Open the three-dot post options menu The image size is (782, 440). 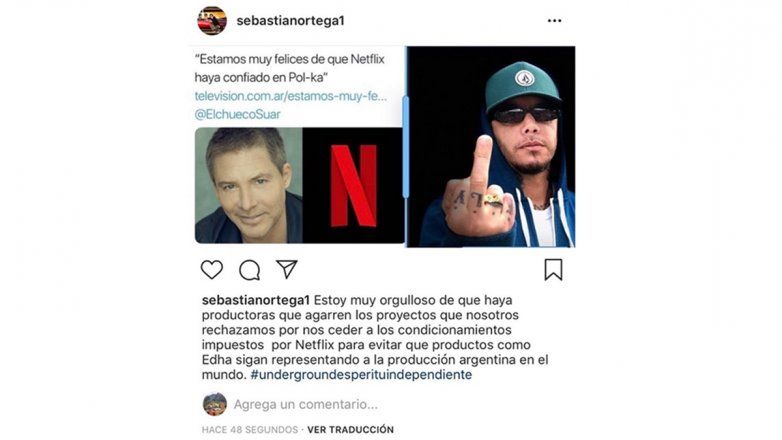[x=555, y=20]
